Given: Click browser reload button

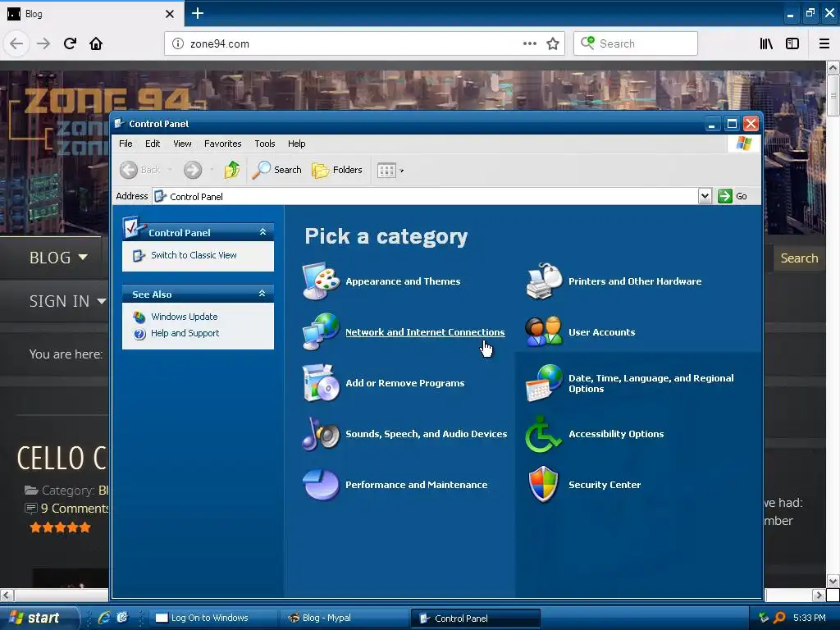Looking at the screenshot, I should (x=70, y=43).
